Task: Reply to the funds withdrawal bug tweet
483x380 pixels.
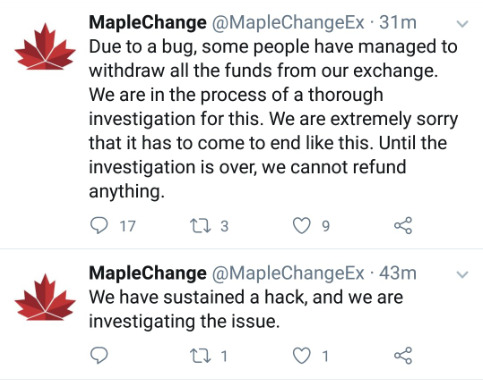Action: click(x=99, y=226)
